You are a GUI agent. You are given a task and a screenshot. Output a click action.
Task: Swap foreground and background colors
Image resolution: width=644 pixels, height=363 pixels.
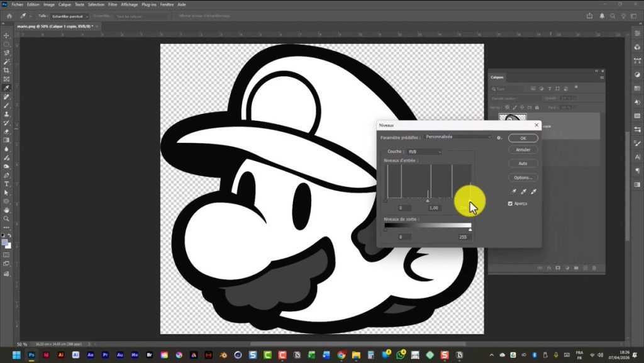[x=9, y=235]
